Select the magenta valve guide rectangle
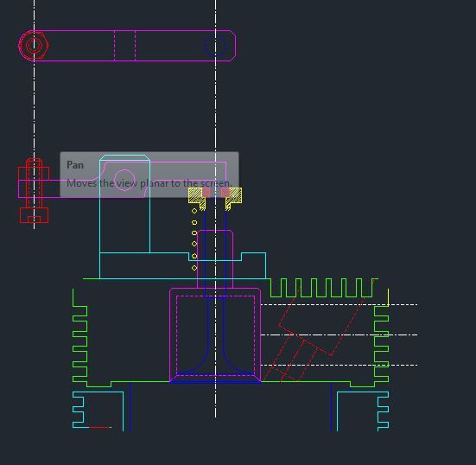 [x=215, y=259]
